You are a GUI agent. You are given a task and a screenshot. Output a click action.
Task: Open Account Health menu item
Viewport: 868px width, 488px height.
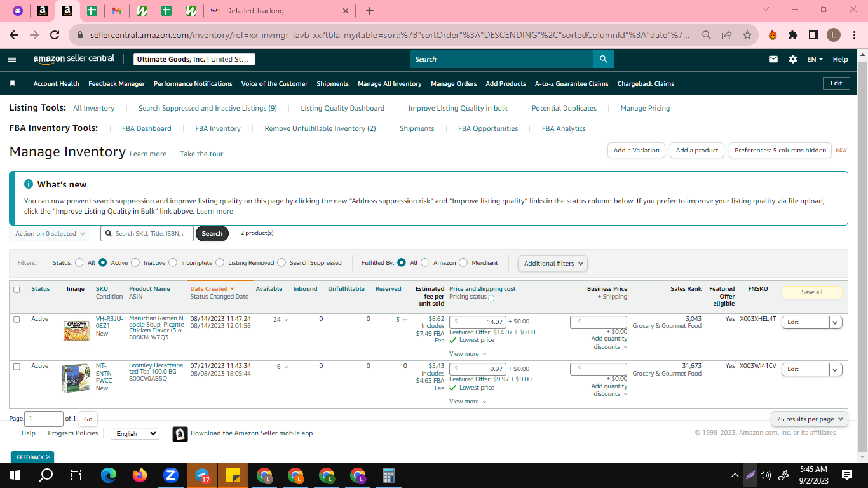point(57,83)
